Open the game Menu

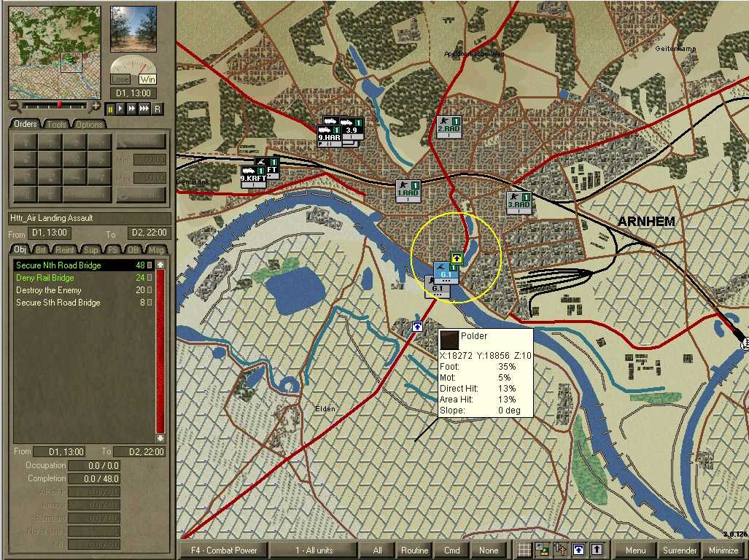(x=635, y=550)
